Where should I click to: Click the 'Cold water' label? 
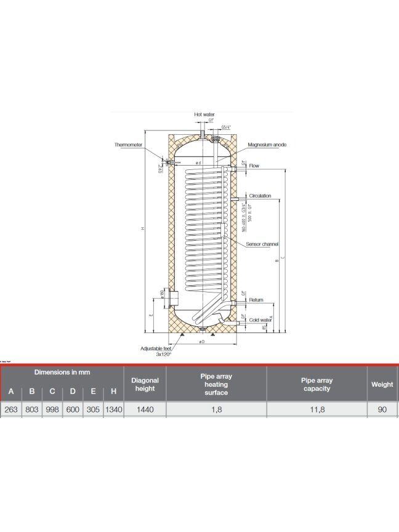point(260,320)
